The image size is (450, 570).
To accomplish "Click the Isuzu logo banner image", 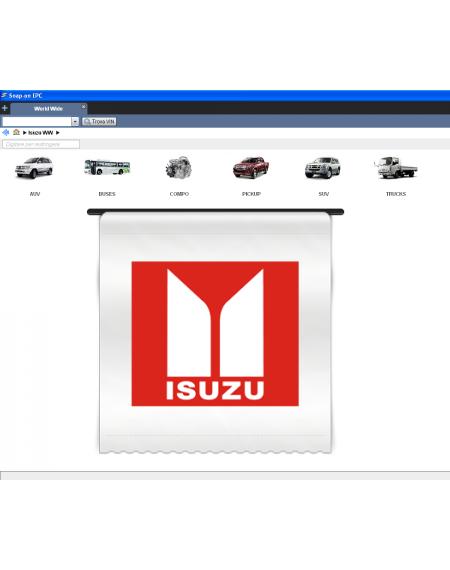I will (x=215, y=333).
